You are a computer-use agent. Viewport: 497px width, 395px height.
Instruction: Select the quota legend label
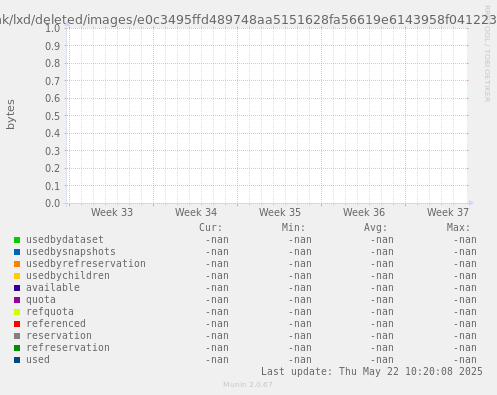41,300
